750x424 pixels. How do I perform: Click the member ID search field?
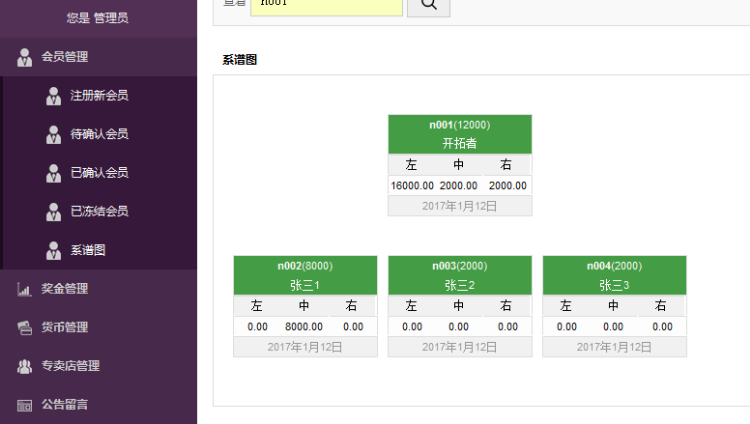(325, 5)
